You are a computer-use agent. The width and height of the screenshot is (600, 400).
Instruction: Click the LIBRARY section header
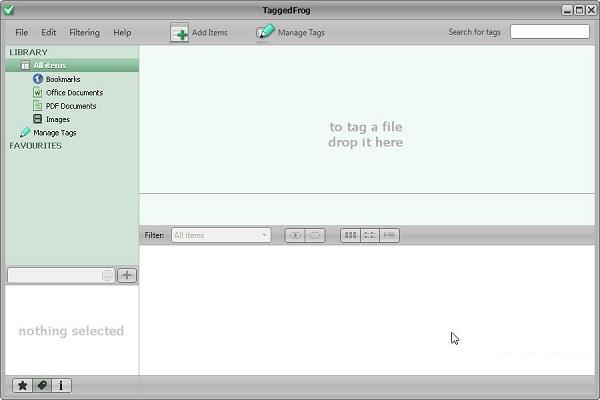click(x=28, y=52)
